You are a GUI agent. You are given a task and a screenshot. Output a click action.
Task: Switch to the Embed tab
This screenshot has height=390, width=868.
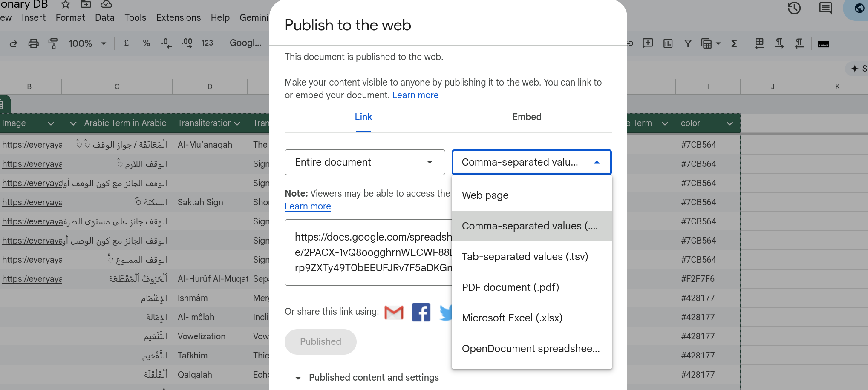pos(527,117)
